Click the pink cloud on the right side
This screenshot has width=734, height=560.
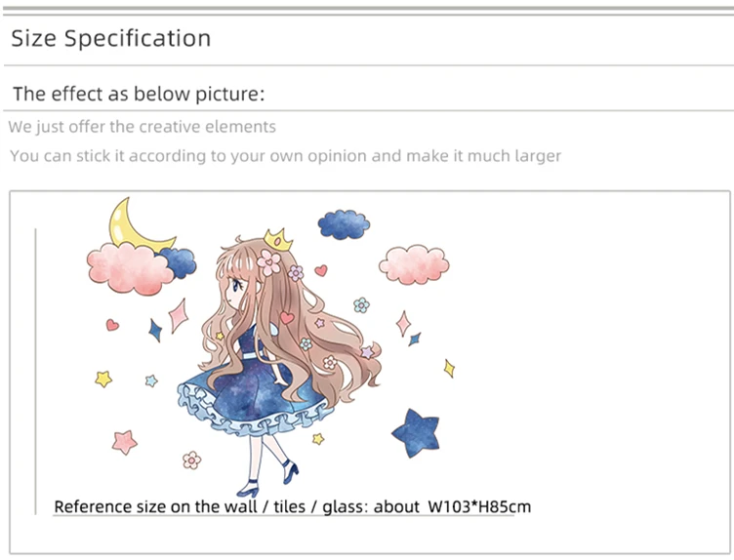click(x=414, y=264)
